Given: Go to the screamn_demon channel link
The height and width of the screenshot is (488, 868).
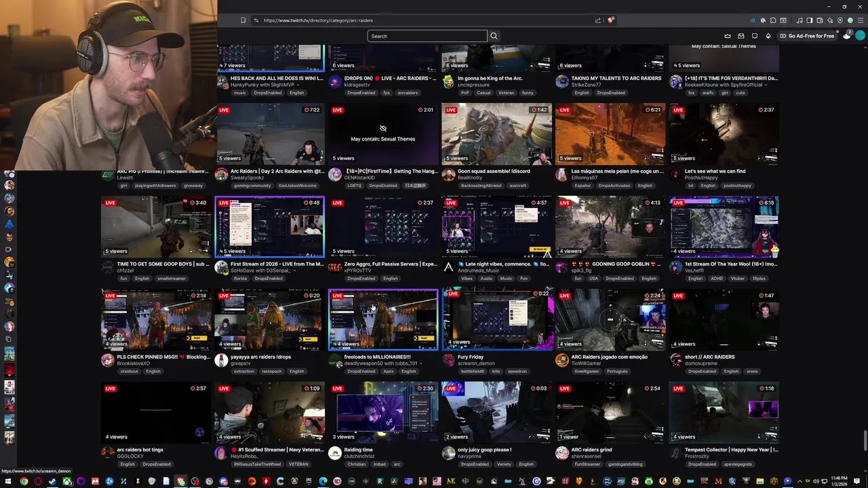Looking at the screenshot, I should click(x=476, y=363).
